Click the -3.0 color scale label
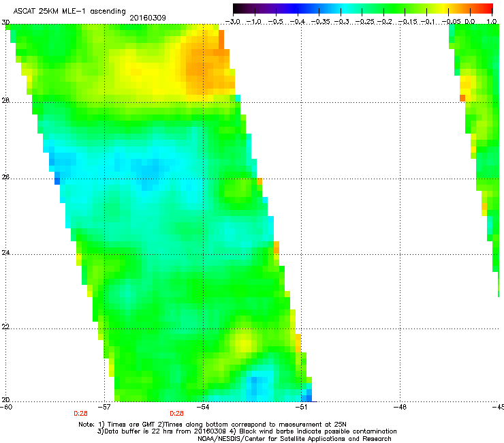504x443 pixels. (234, 22)
